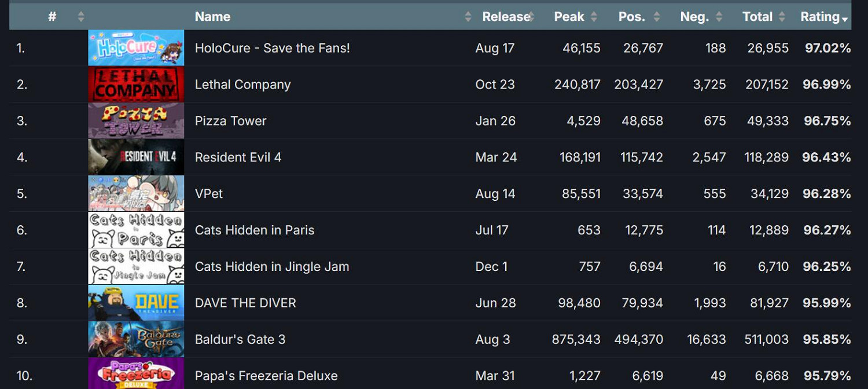
Task: Open the Baldur's Gate 3 name link
Action: pyautogui.click(x=240, y=340)
